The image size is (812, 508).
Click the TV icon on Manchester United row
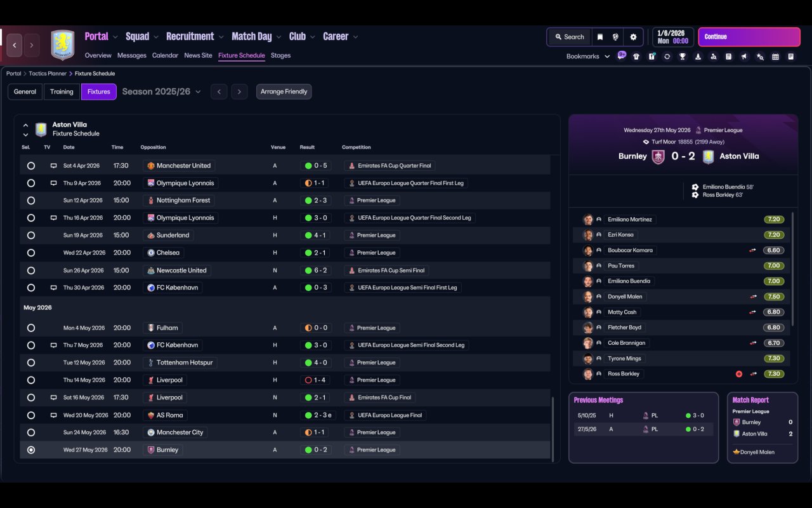pos(54,166)
